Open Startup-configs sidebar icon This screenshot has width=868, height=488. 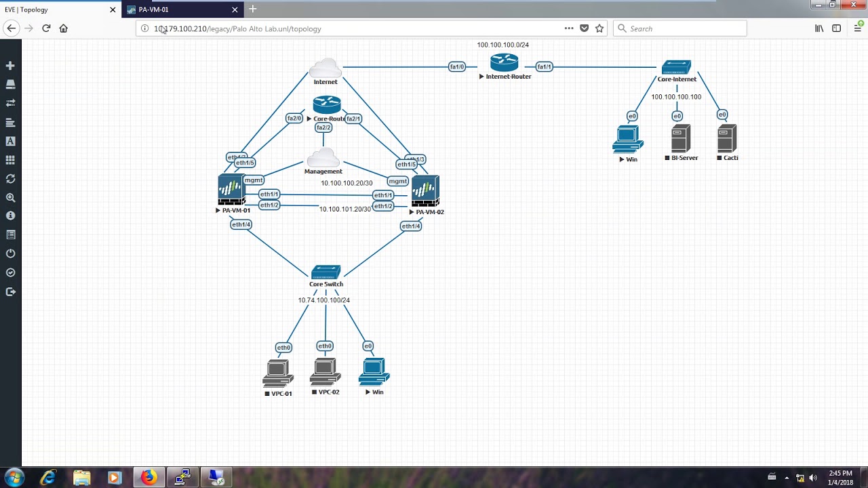click(x=10, y=123)
